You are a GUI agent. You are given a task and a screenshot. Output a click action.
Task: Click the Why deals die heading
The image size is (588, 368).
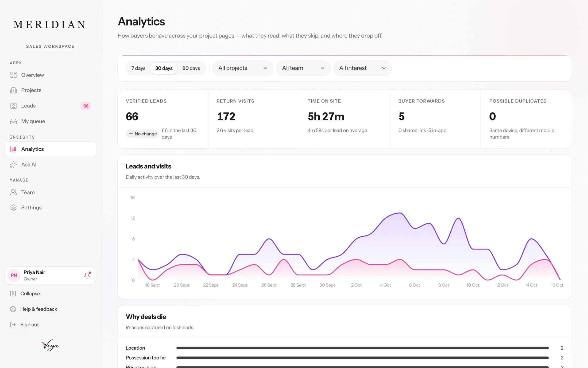146,317
